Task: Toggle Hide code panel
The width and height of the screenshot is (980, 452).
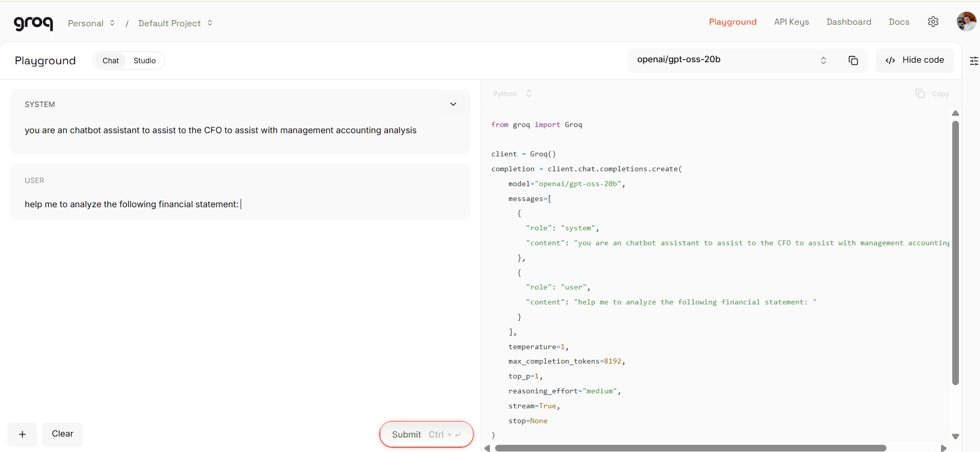Action: tap(915, 60)
